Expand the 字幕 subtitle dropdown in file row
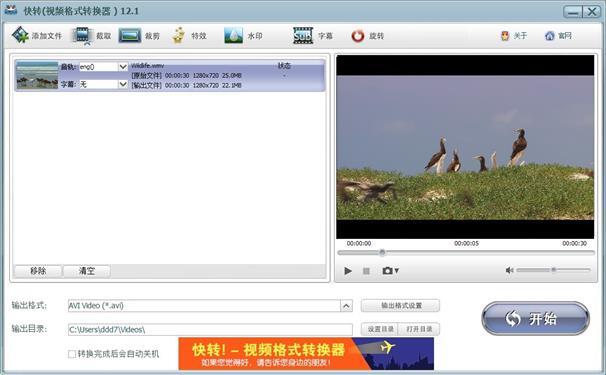606x375 pixels. 123,84
